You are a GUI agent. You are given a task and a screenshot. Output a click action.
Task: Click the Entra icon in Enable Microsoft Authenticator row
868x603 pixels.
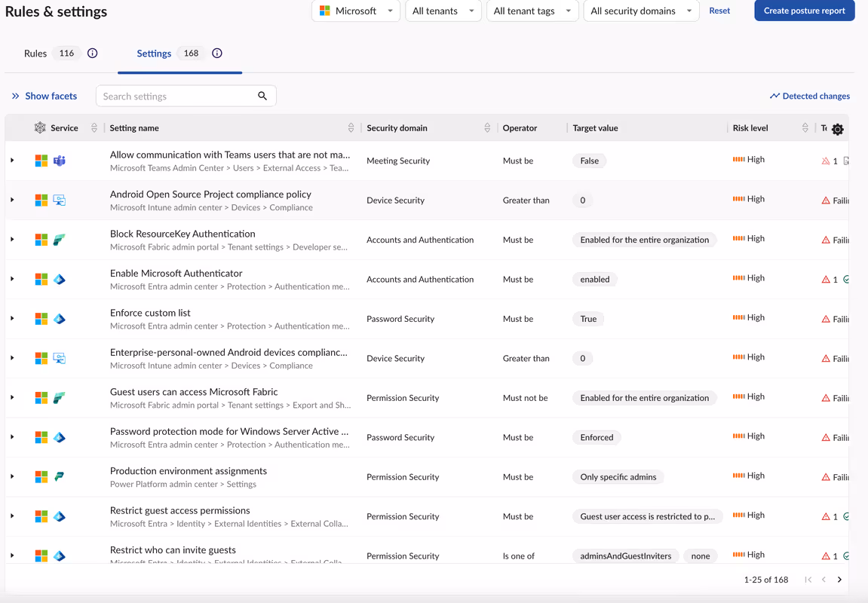[60, 280]
